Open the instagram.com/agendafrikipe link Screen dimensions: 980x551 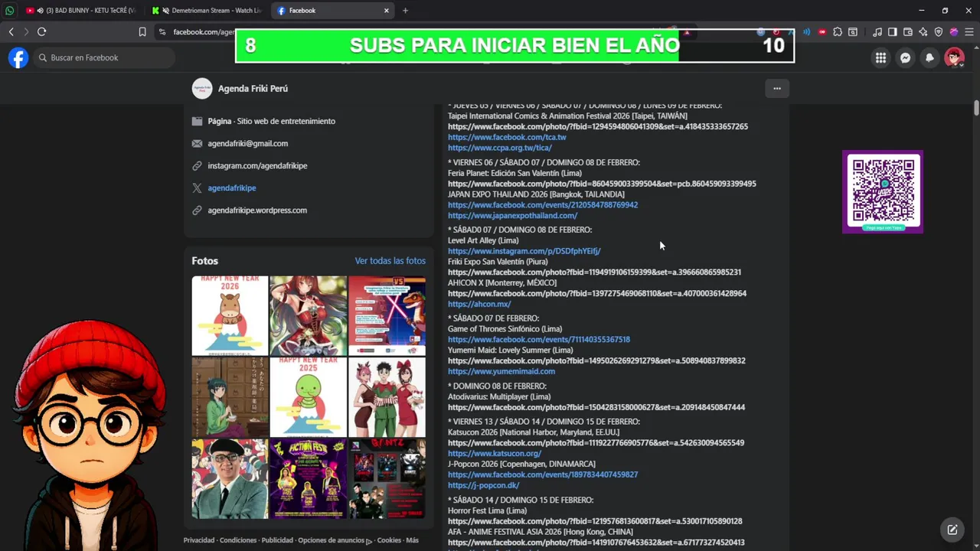coord(257,165)
